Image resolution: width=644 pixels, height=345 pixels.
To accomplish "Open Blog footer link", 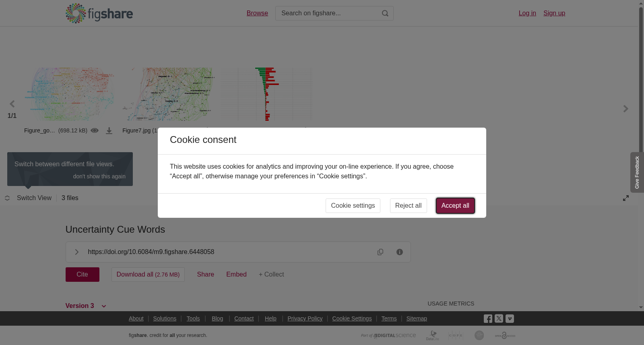I will coord(217,318).
